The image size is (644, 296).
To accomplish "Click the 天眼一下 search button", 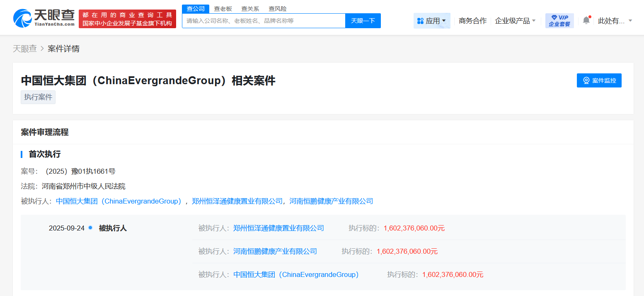I will [363, 21].
